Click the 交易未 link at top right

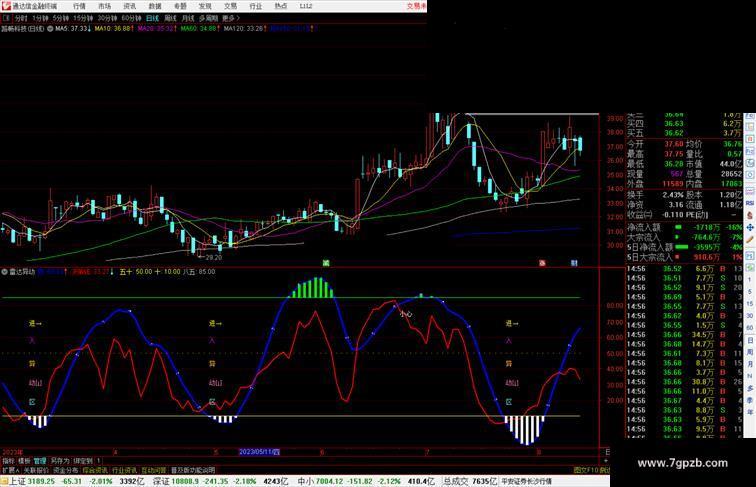click(x=417, y=6)
